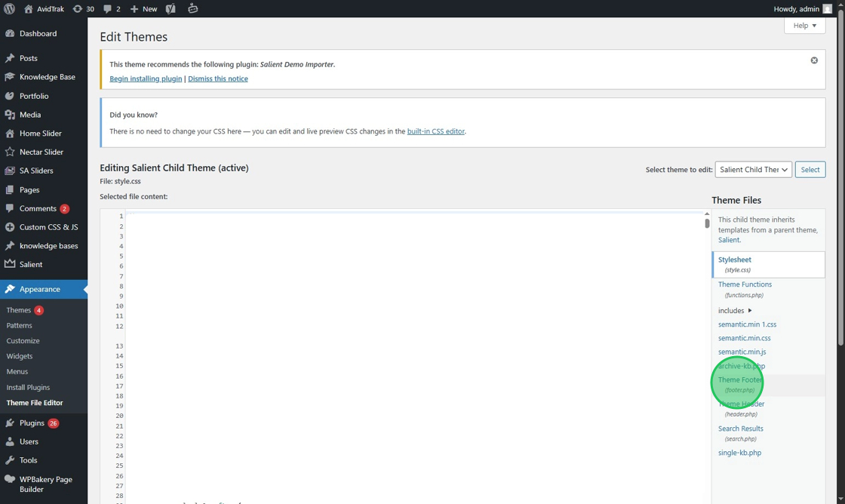Click the WPBakery Page Builder icon
Viewport: 845px width, 504px height.
click(x=10, y=479)
